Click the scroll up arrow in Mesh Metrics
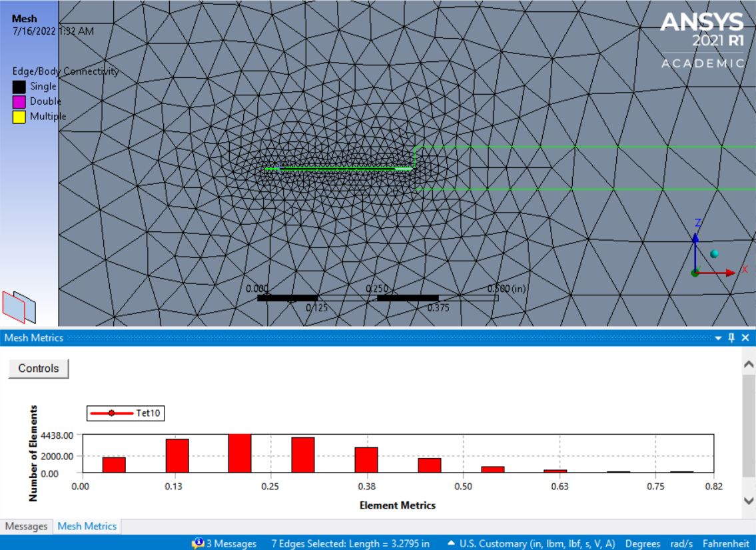This screenshot has width=756, height=550. (x=749, y=364)
